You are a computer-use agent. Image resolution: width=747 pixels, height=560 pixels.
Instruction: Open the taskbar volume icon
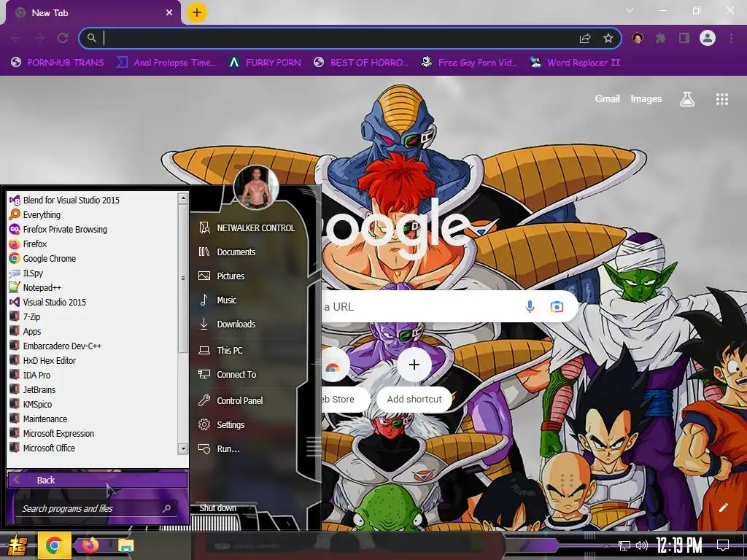tap(642, 545)
